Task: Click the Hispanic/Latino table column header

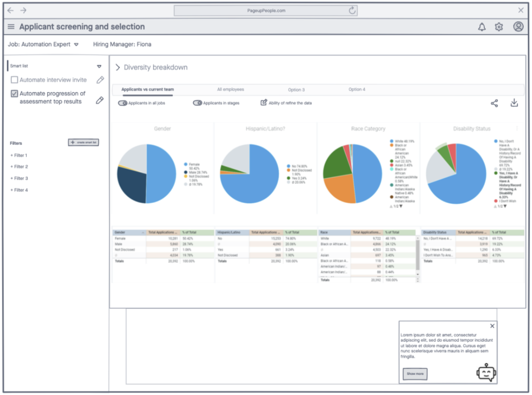Action: coord(232,233)
